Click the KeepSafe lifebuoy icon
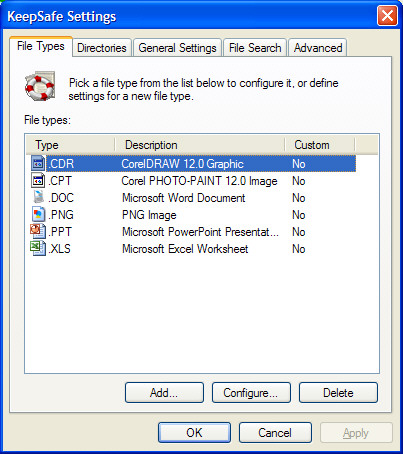The image size is (403, 454). [x=40, y=86]
